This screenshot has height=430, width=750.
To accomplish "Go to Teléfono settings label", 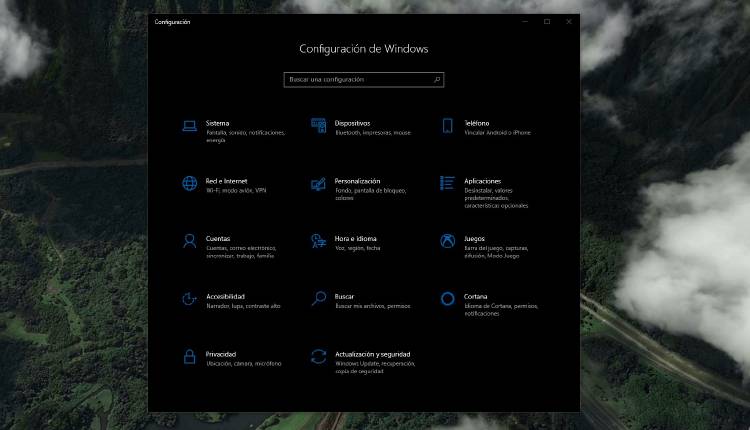I will click(x=476, y=123).
